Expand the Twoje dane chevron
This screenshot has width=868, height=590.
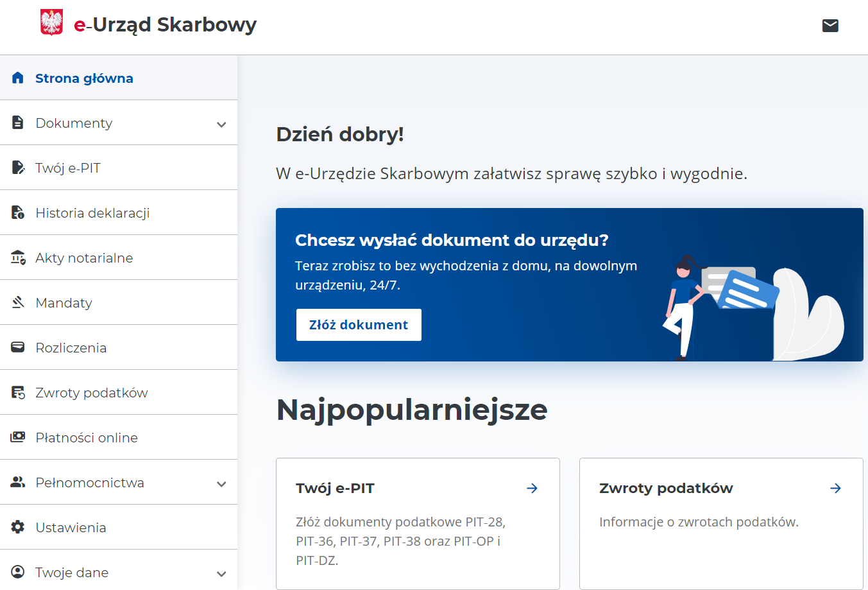pyautogui.click(x=221, y=573)
